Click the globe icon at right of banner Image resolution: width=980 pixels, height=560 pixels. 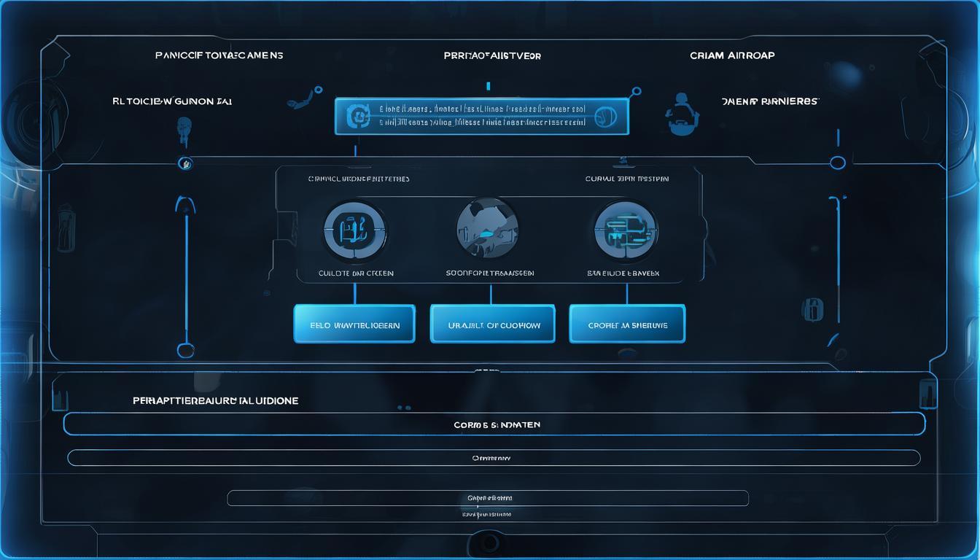[x=605, y=116]
